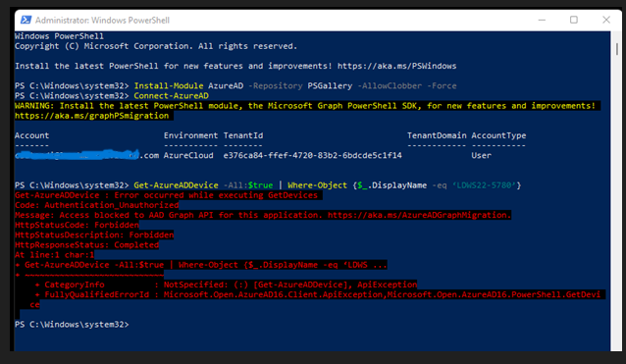This screenshot has height=364, width=626.
Task: Click the 'HttpResponseStatus: Completed' line
Action: (86, 245)
